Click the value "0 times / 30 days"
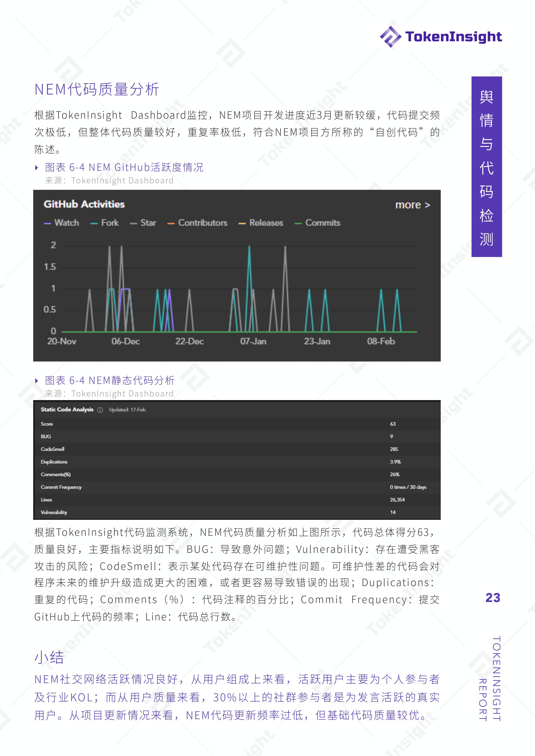535x756 pixels. click(408, 487)
